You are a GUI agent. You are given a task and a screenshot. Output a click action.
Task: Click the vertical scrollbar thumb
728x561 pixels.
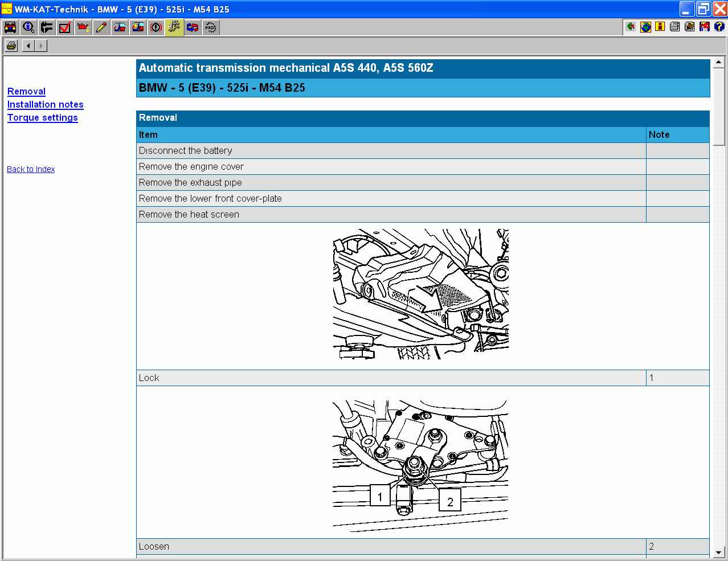coord(719,107)
